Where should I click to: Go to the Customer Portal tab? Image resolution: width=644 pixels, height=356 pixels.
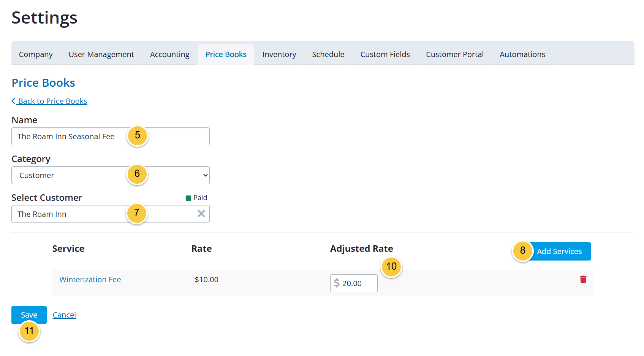455,54
